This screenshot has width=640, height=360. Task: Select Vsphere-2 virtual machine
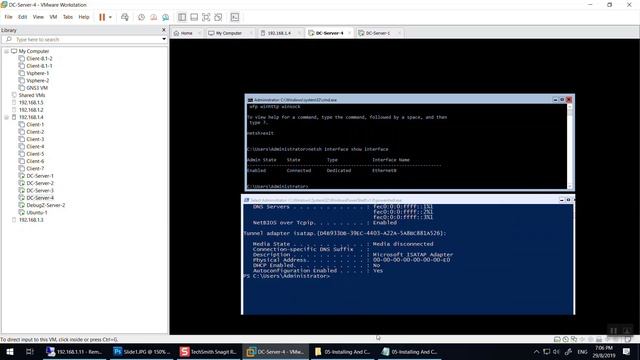click(38, 80)
